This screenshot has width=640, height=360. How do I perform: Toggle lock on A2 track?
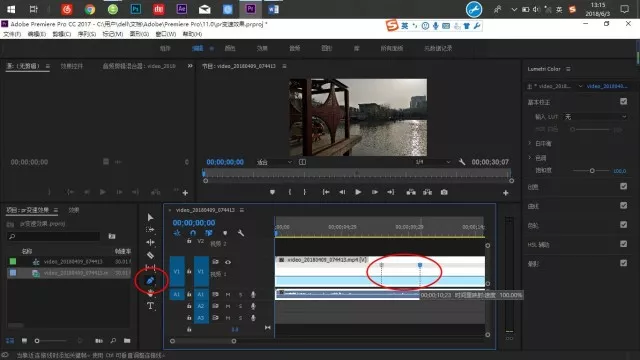[x=189, y=306]
